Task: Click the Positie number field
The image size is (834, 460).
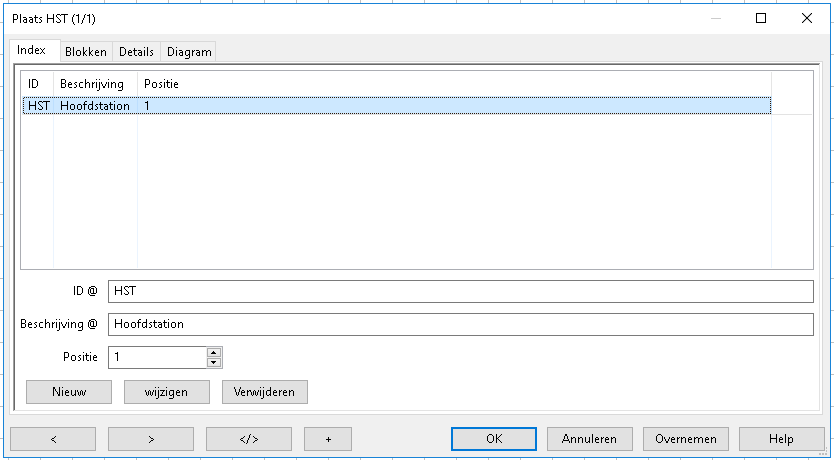Action: (x=157, y=357)
